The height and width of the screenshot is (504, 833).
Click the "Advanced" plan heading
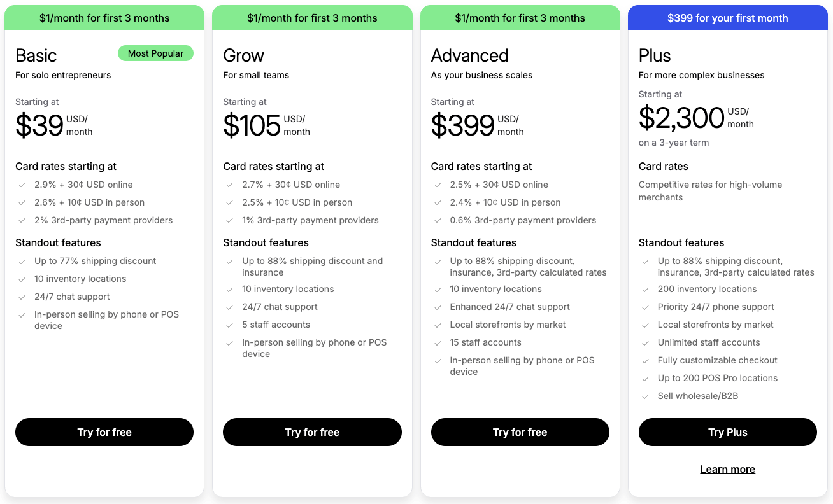[x=469, y=55]
